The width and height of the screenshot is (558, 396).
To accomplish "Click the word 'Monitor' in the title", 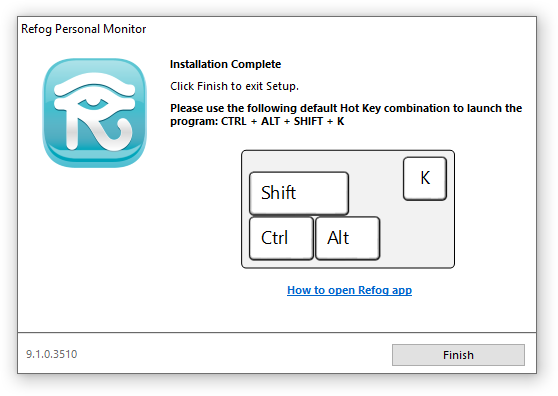I will pyautogui.click(x=124, y=29).
